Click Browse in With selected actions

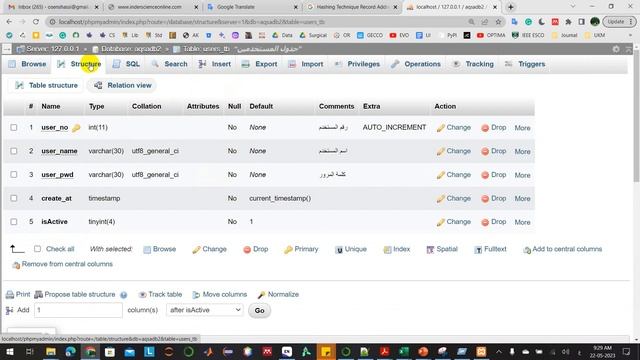160,249
